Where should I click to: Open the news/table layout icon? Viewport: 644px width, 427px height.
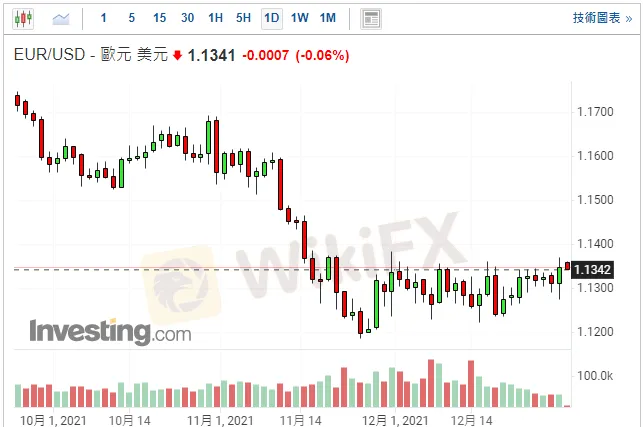pos(371,18)
